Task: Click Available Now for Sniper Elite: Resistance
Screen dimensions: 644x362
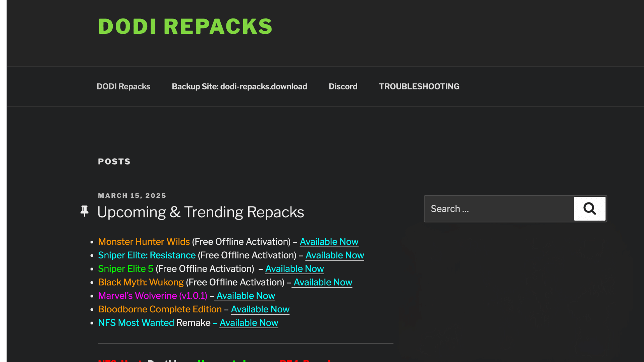Action: 335,255
